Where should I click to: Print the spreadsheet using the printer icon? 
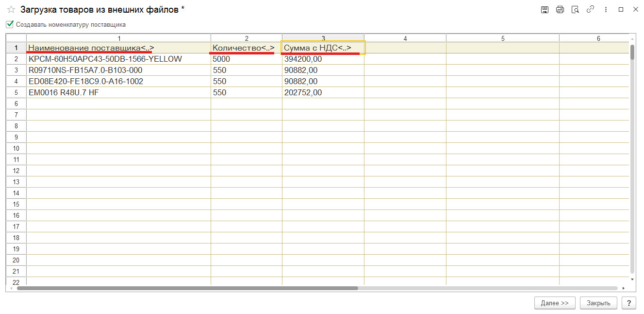(x=560, y=10)
